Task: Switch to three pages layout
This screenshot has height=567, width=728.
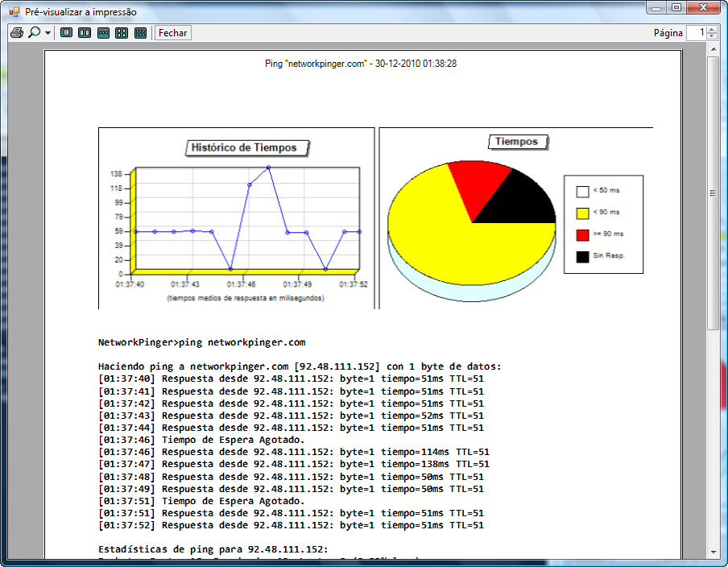Action: pyautogui.click(x=104, y=33)
